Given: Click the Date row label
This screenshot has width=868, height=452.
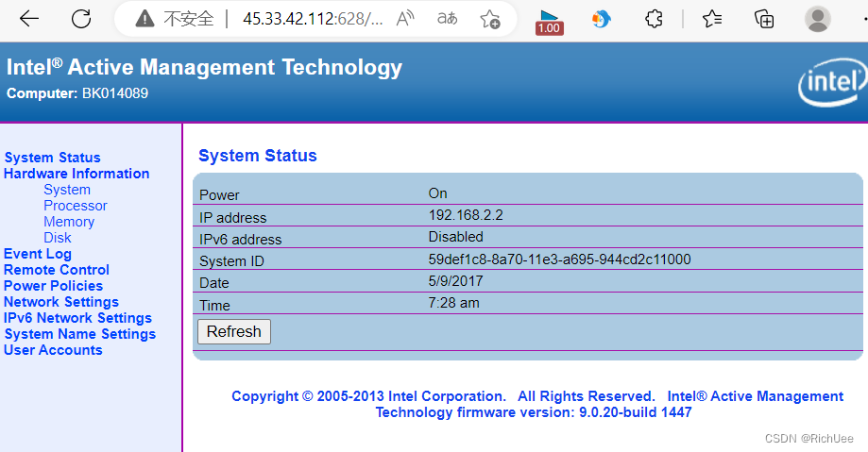Looking at the screenshot, I should [214, 283].
